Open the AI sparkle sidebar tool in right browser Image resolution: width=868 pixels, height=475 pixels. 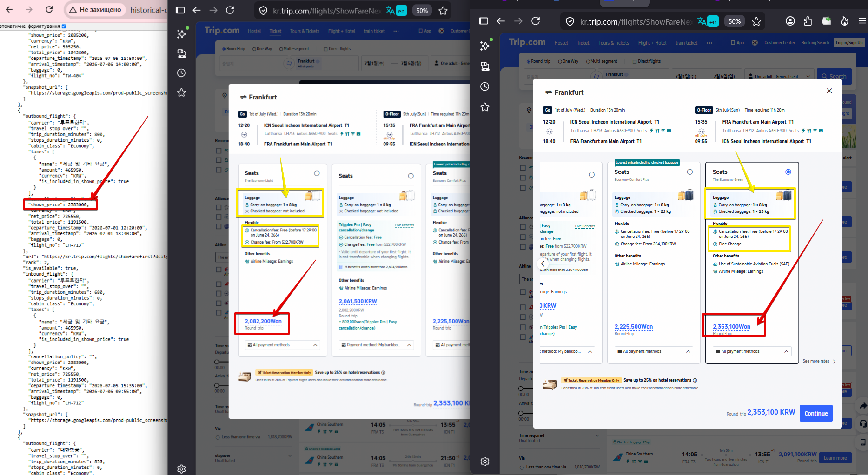(485, 45)
